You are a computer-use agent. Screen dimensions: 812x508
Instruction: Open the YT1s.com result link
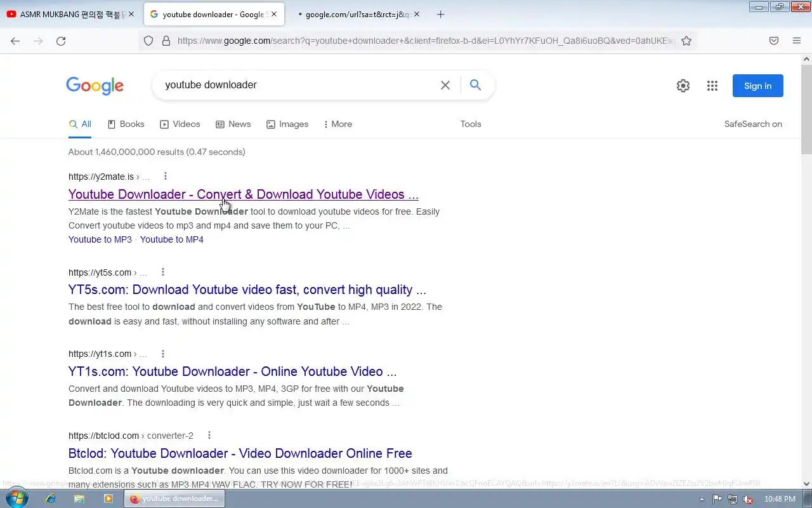click(x=233, y=371)
